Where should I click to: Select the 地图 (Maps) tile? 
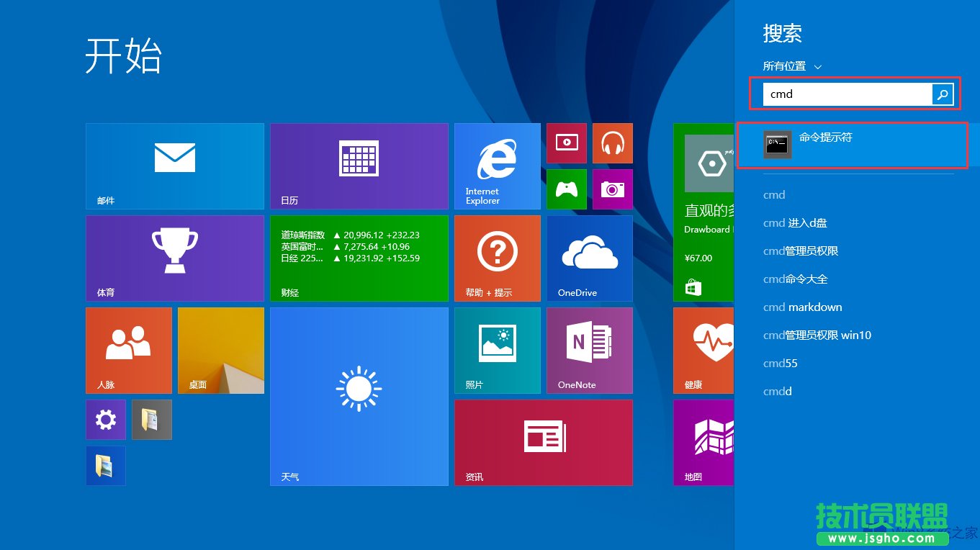point(702,443)
